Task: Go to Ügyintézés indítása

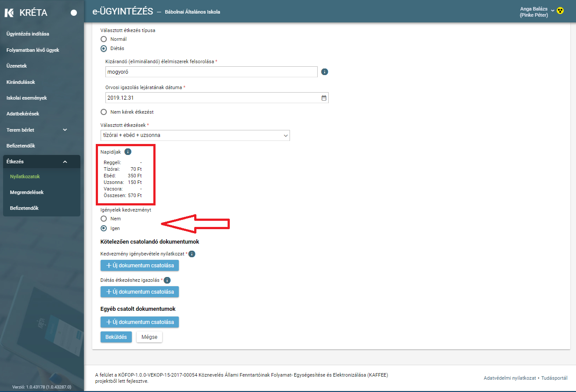Action: tap(28, 34)
